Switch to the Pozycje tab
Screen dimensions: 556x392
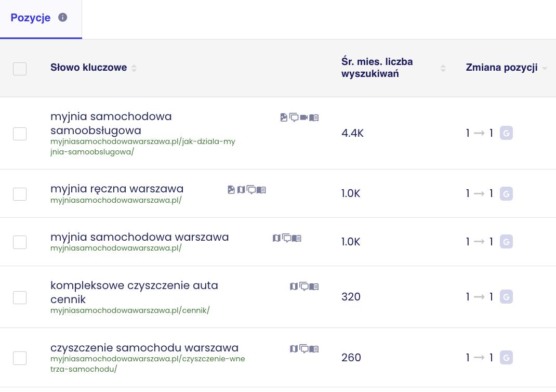pyautogui.click(x=31, y=17)
